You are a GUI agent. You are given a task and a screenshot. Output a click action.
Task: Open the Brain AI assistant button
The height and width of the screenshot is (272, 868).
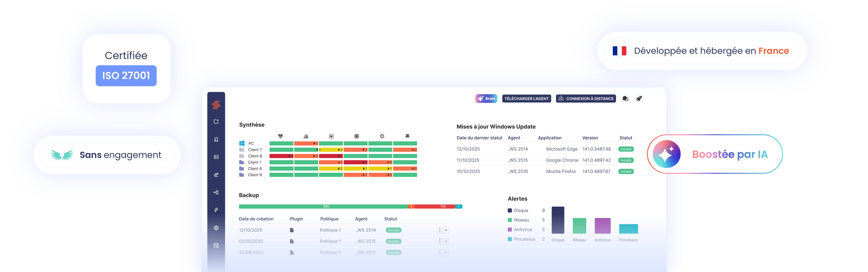tap(486, 99)
